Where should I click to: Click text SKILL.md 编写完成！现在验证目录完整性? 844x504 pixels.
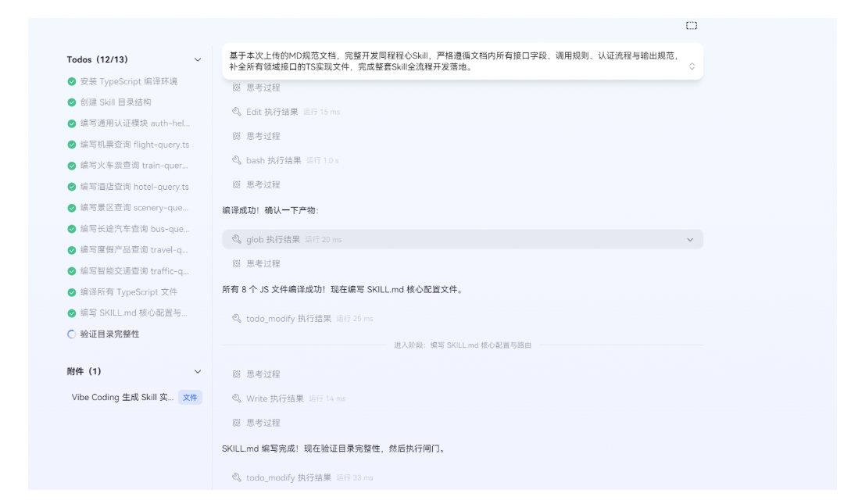[x=301, y=449]
